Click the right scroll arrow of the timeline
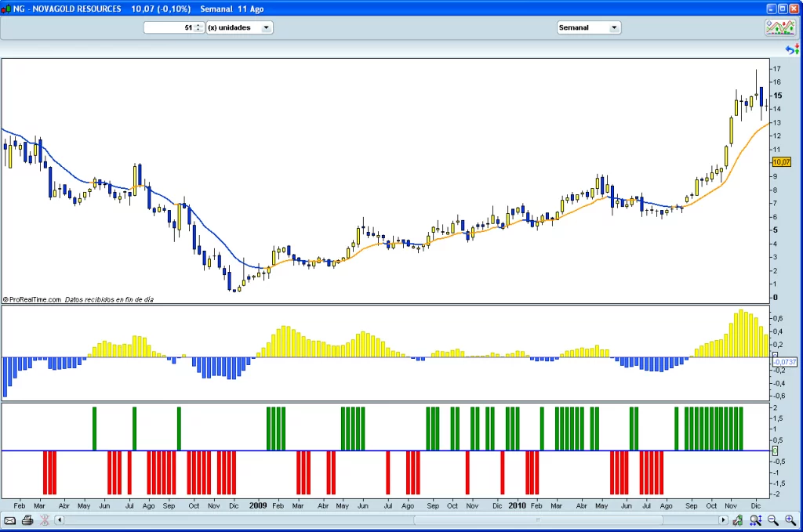The height and width of the screenshot is (532, 803). (722, 519)
